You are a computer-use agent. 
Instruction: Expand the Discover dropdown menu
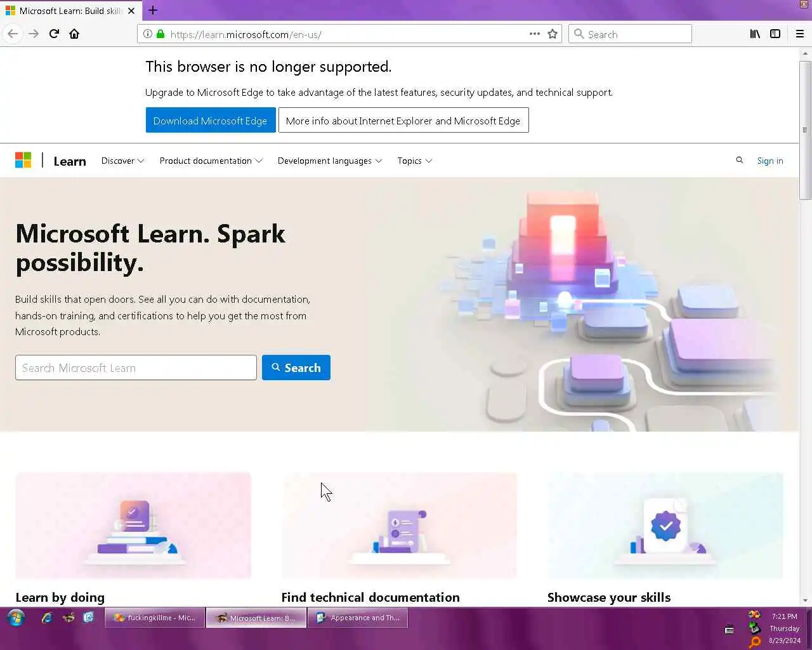(122, 161)
